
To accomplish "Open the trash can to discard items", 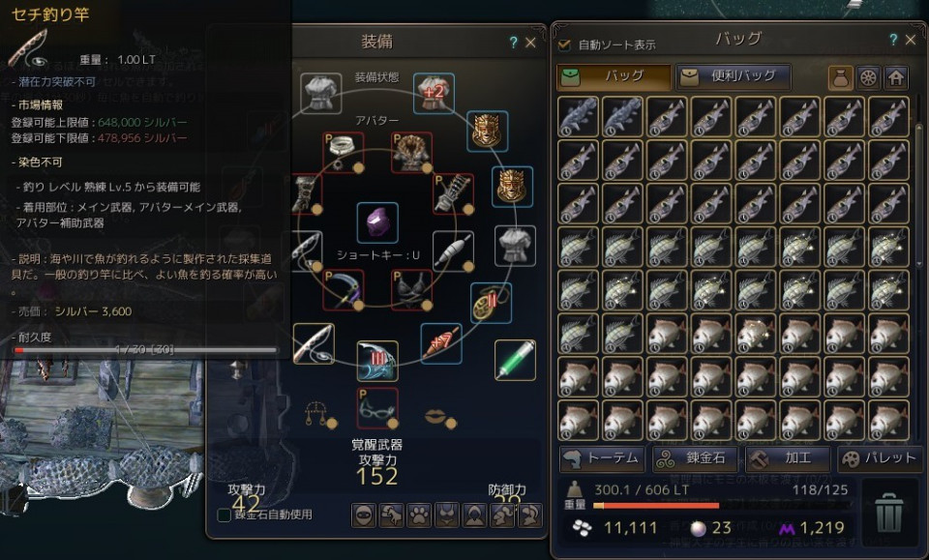I will click(x=888, y=514).
